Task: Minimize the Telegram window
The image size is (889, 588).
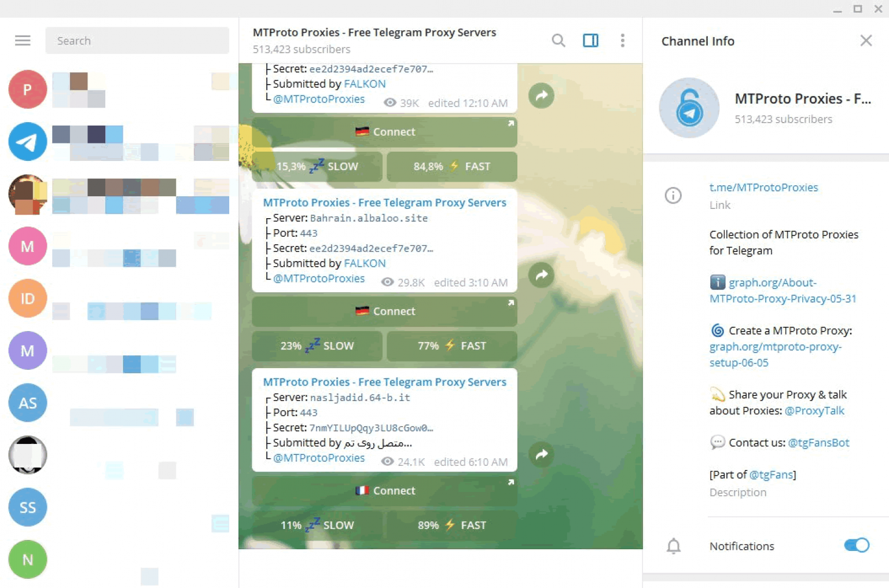Action: (x=837, y=10)
